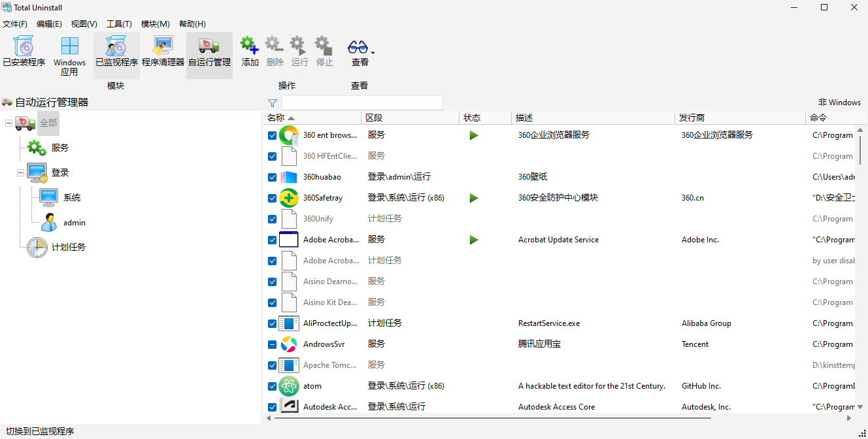Click the 360huabao icon
This screenshot has height=439, width=868.
(x=289, y=177)
